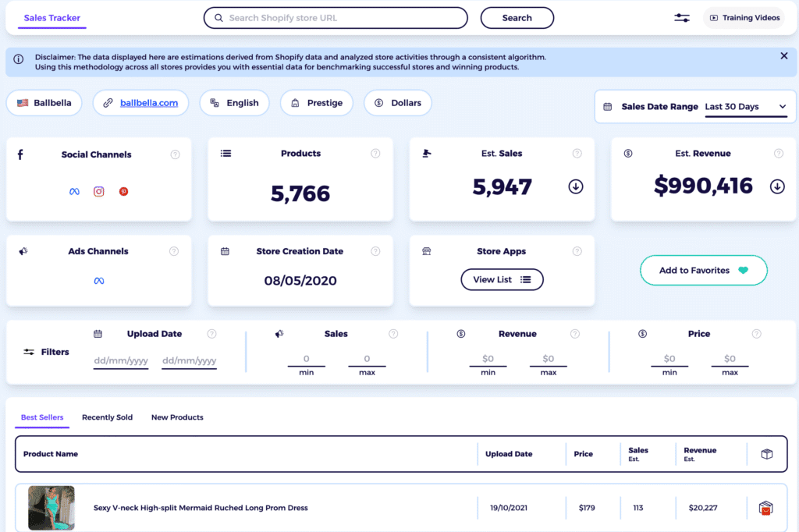Download the Est. Sales data via its arrow icon
The image size is (799, 532).
tap(575, 186)
